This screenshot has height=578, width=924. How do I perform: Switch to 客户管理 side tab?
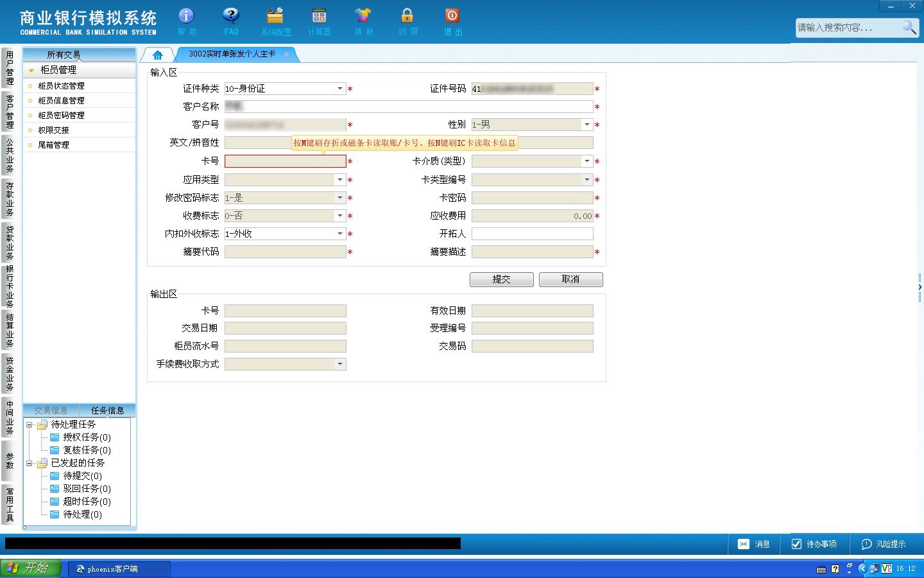pyautogui.click(x=10, y=112)
